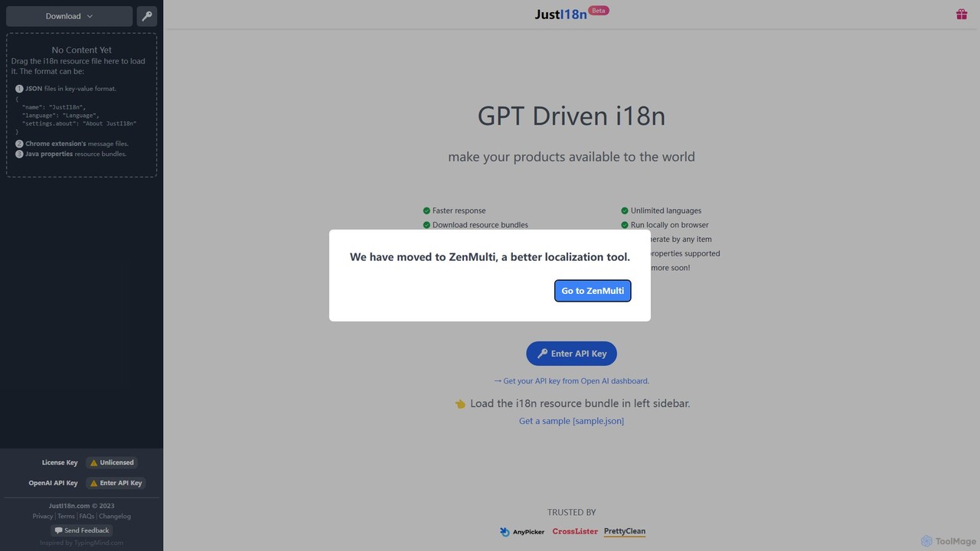
Task: Click the make your products available tagline
Action: click(x=571, y=157)
